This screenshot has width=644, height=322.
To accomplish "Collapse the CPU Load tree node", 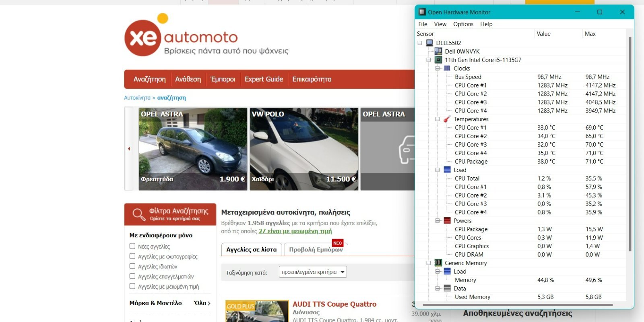I will click(x=438, y=170).
